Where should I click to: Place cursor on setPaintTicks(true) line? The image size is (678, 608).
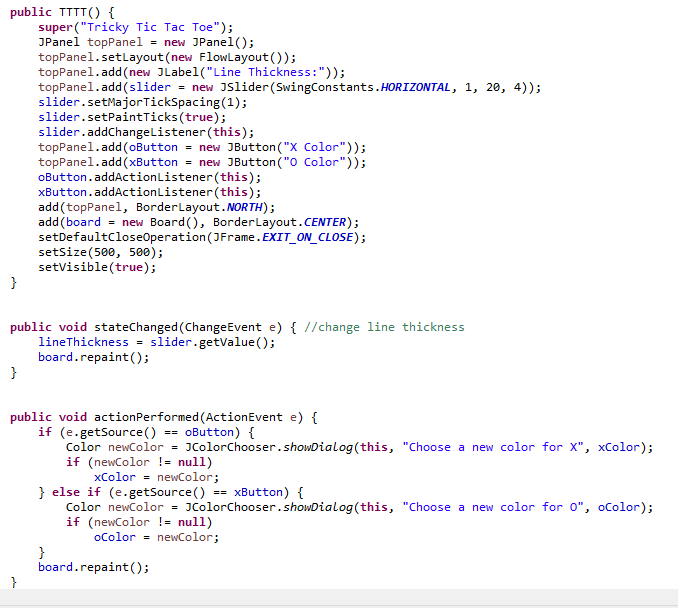[125, 117]
